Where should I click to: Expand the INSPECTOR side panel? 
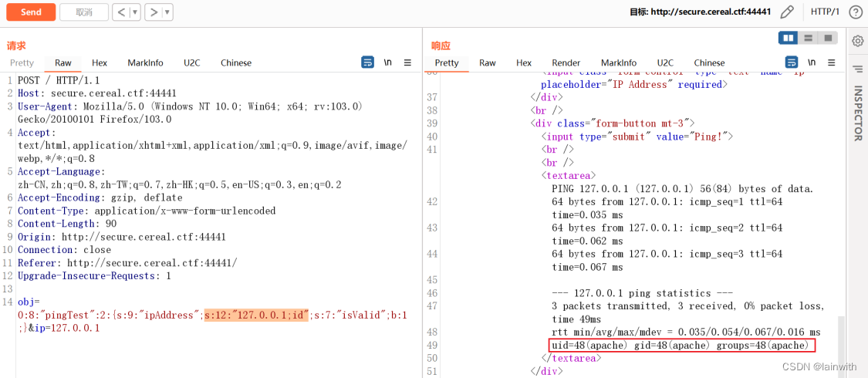(857, 113)
